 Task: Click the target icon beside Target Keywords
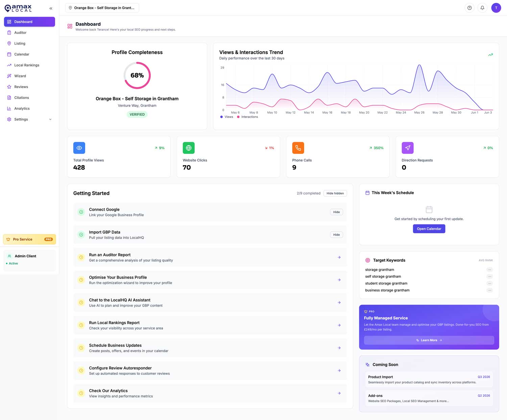coord(368,260)
